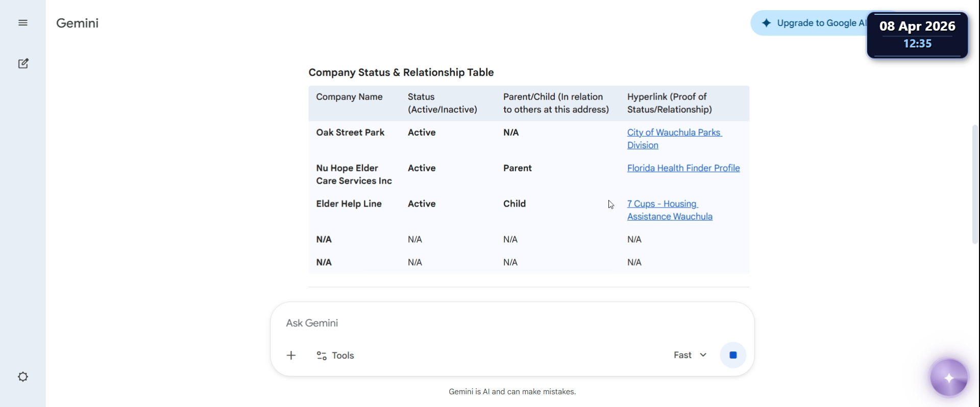Click the Nu Hope Elder Care Services cell
The height and width of the screenshot is (407, 980).
click(354, 174)
